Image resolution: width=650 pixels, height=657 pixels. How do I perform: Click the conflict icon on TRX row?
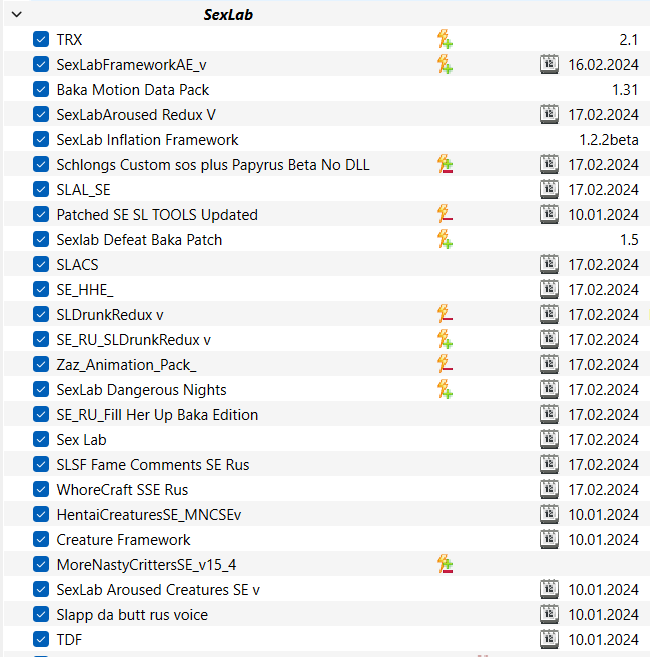tap(445, 39)
